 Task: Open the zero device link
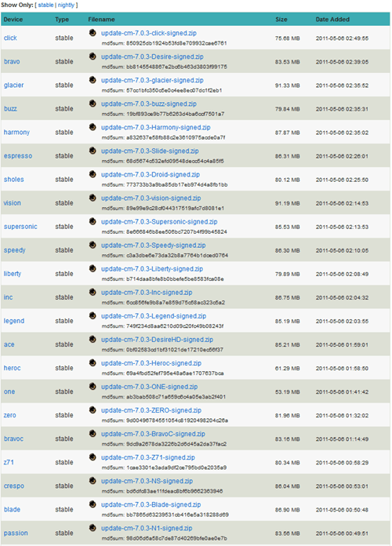pyautogui.click(x=9, y=416)
